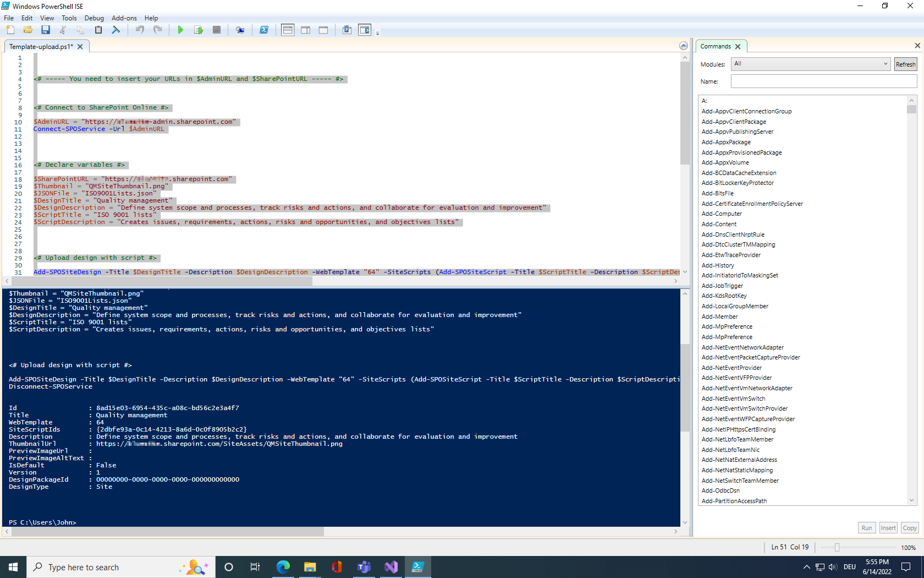
Task: Click the Name input field
Action: point(823,81)
